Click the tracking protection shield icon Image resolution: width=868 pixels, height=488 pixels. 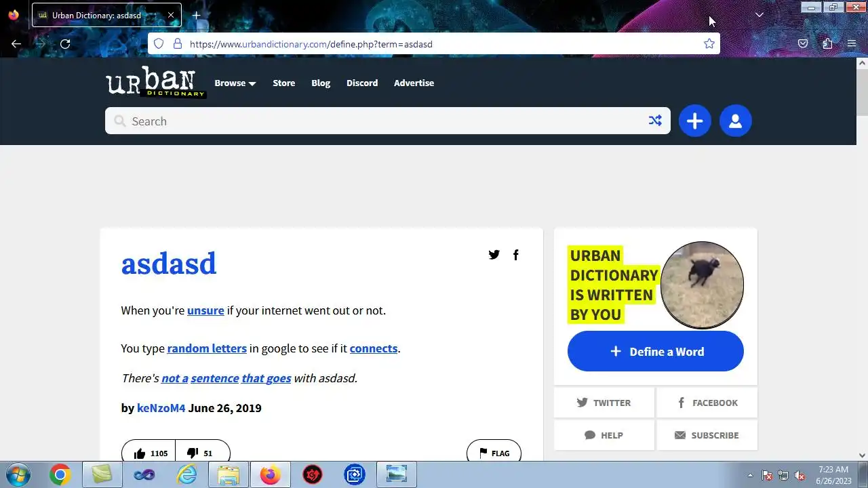[159, 44]
